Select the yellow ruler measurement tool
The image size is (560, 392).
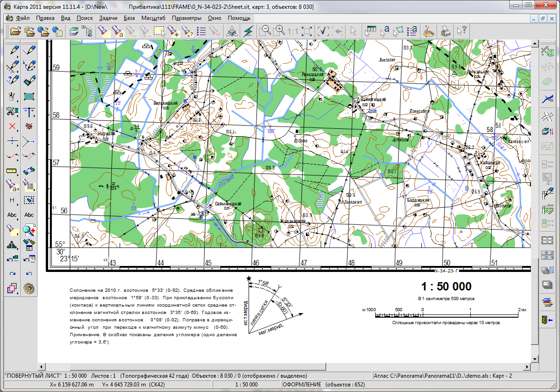tap(12, 170)
